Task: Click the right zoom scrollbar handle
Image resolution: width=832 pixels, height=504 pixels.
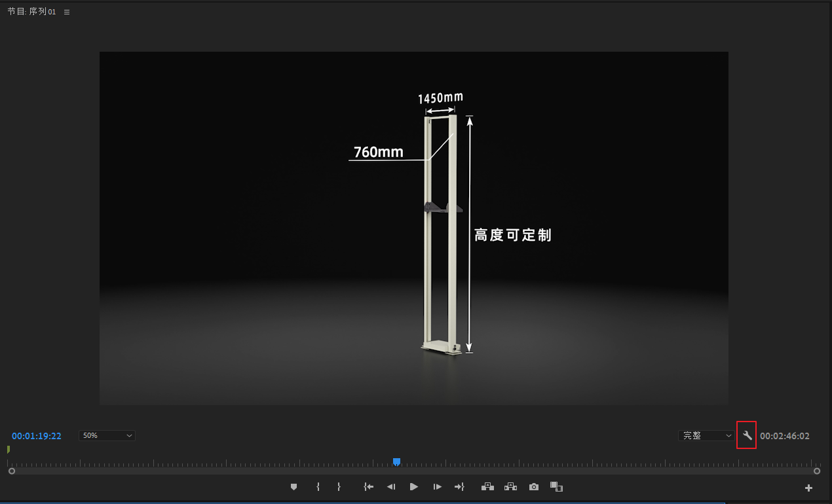Action: (x=817, y=471)
